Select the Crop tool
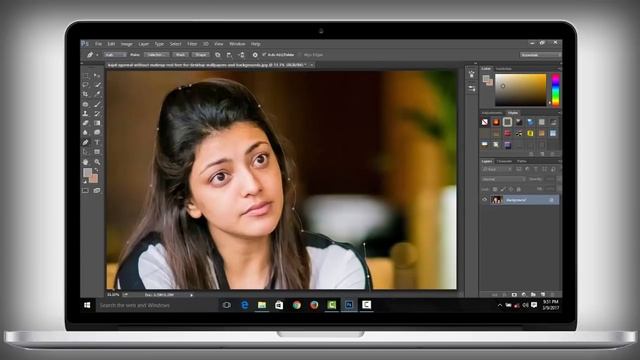Screen dimensions: 640x360 click(x=85, y=94)
